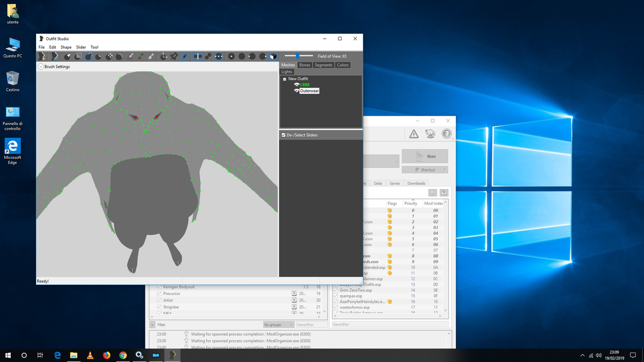Viewport: 644px width, 362px height.
Task: Enable the Transform tool axes icon
Action: tap(164, 56)
